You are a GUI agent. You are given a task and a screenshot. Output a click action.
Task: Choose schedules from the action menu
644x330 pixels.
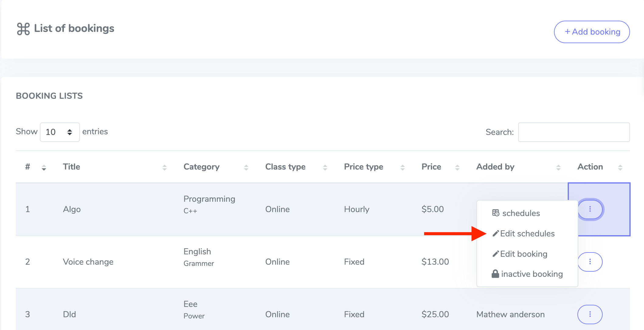pyautogui.click(x=521, y=213)
